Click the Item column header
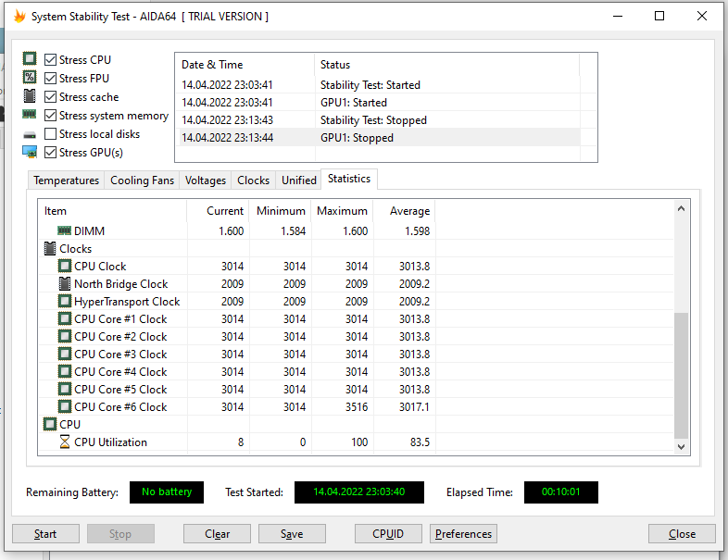The height and width of the screenshot is (560, 728). point(112,211)
